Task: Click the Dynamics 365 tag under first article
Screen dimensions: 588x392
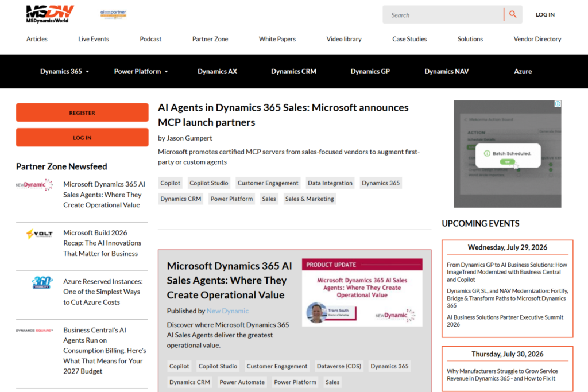Action: (381, 183)
